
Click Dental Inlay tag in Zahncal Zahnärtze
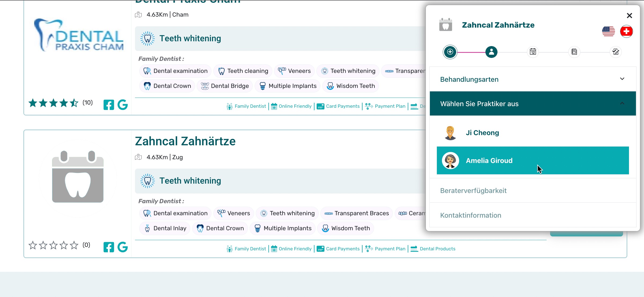pyautogui.click(x=165, y=228)
